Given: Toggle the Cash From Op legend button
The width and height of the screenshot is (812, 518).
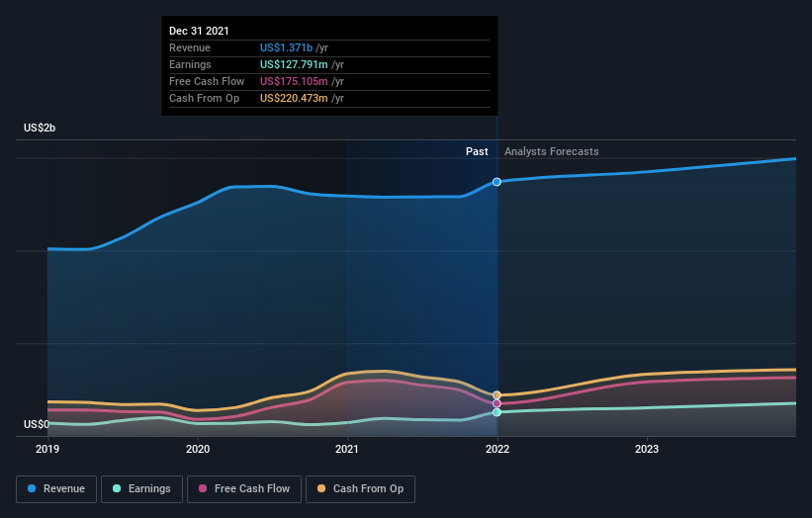Looking at the screenshot, I should point(360,489).
